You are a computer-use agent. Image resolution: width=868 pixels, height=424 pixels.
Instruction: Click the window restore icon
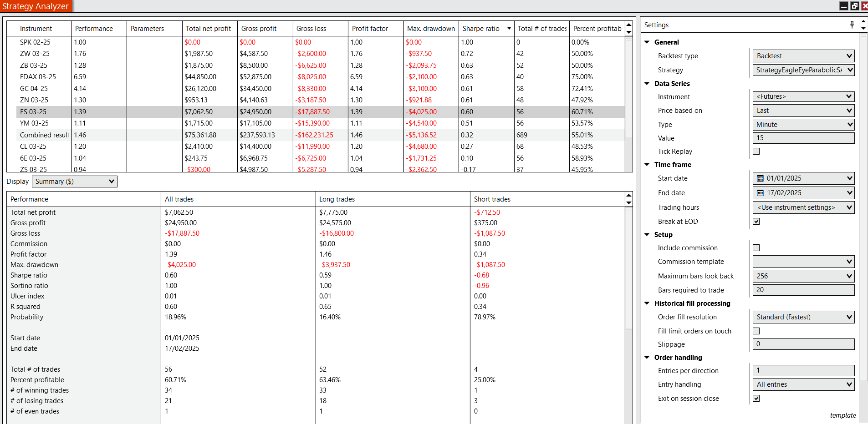click(x=855, y=6)
